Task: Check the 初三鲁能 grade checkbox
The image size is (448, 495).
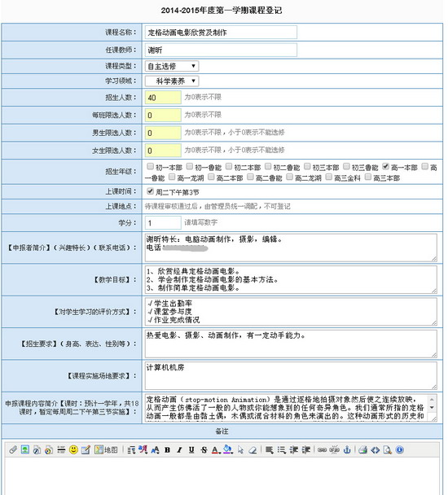Action: 346,166
